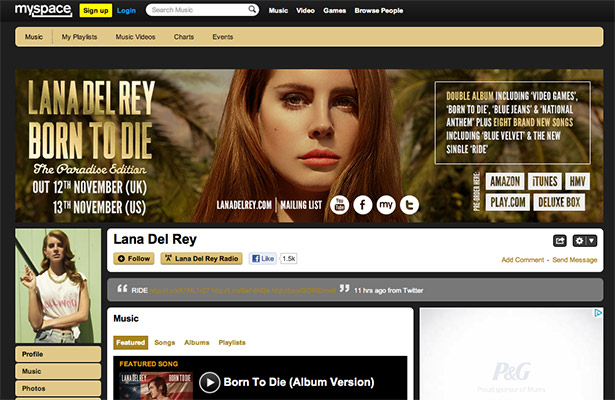Open Browse People in top navigation
This screenshot has height=400, width=615.
(379, 11)
